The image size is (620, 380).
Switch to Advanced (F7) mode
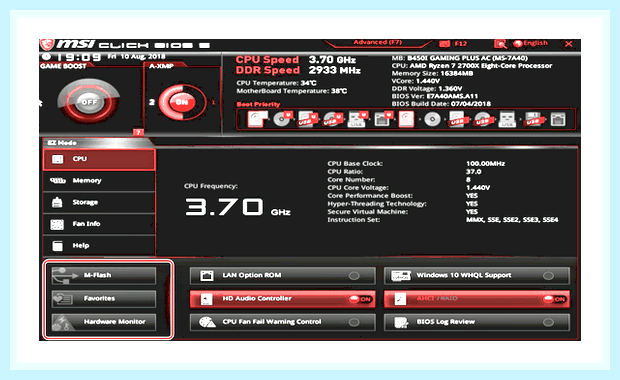coord(378,42)
